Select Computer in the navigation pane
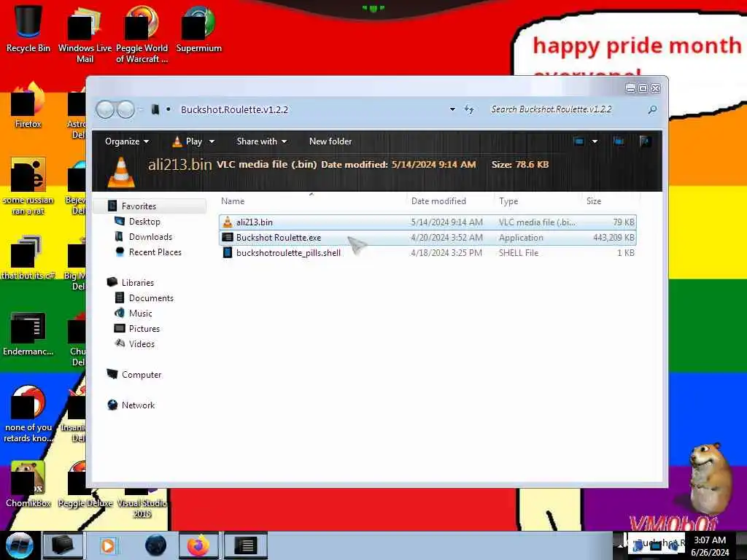Image resolution: width=747 pixels, height=560 pixels. pyautogui.click(x=141, y=374)
